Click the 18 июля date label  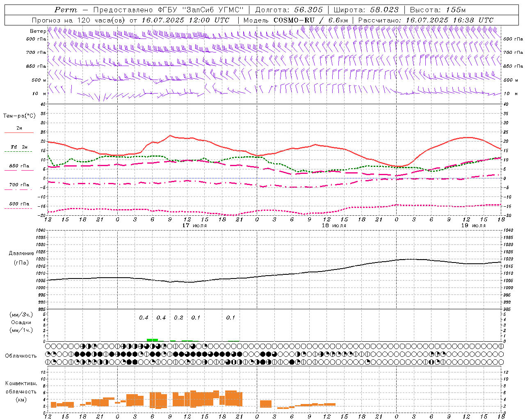tap(334, 226)
